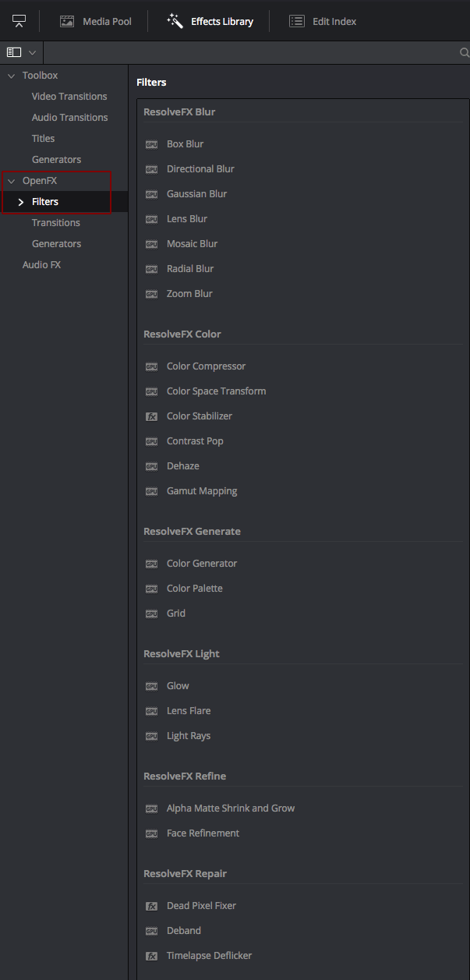470x980 pixels.
Task: Collapse the OpenFX tree section
Action: [11, 181]
